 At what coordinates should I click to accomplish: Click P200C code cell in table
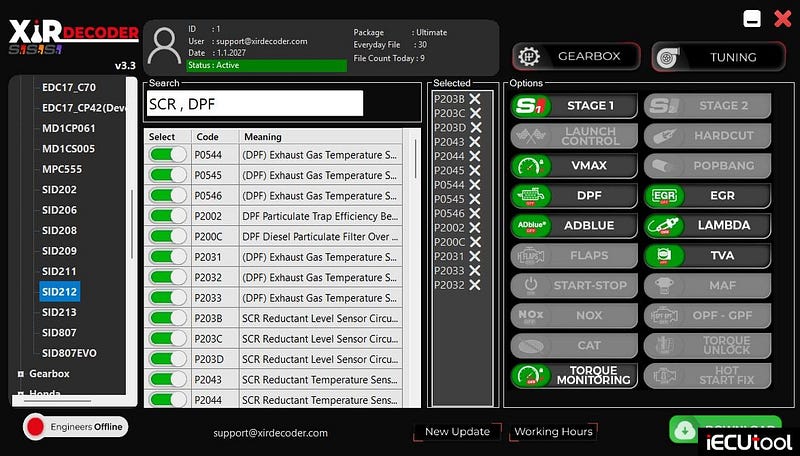click(214, 236)
